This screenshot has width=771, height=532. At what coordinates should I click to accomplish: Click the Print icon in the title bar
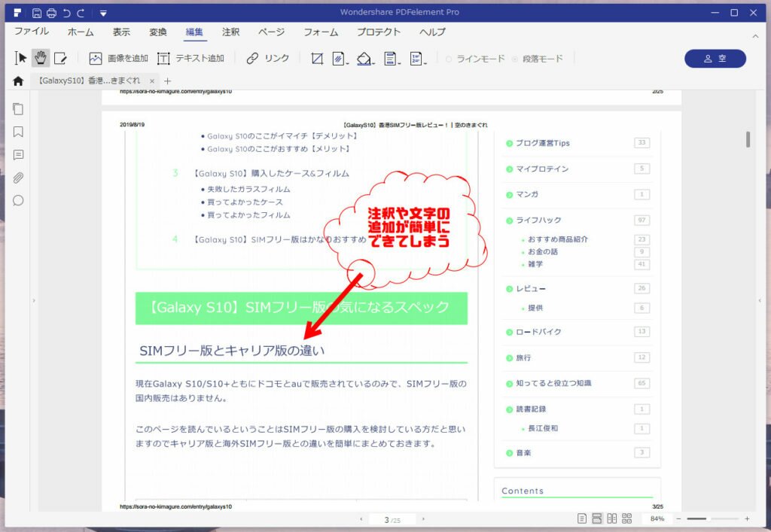[x=51, y=14]
